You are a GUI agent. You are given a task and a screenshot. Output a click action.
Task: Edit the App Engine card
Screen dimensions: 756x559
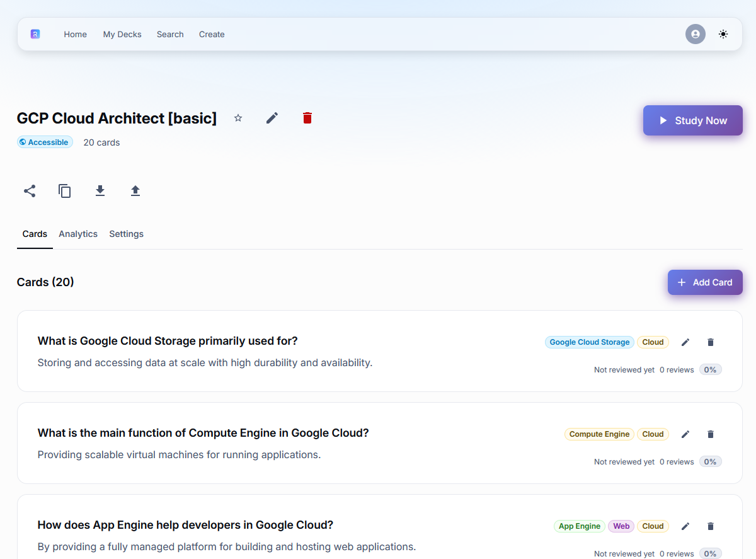(685, 526)
